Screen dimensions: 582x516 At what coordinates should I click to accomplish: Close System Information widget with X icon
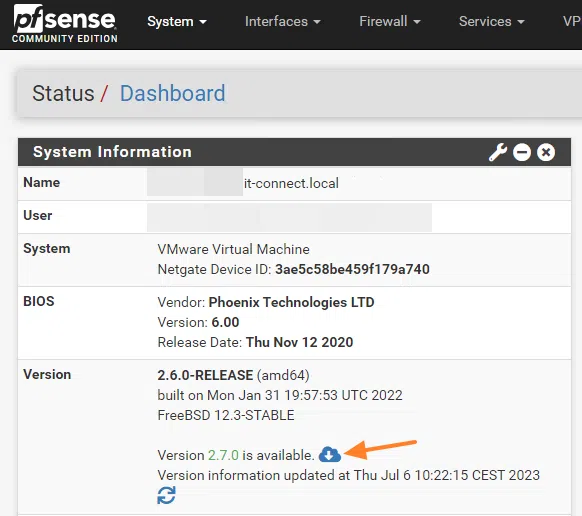click(546, 152)
